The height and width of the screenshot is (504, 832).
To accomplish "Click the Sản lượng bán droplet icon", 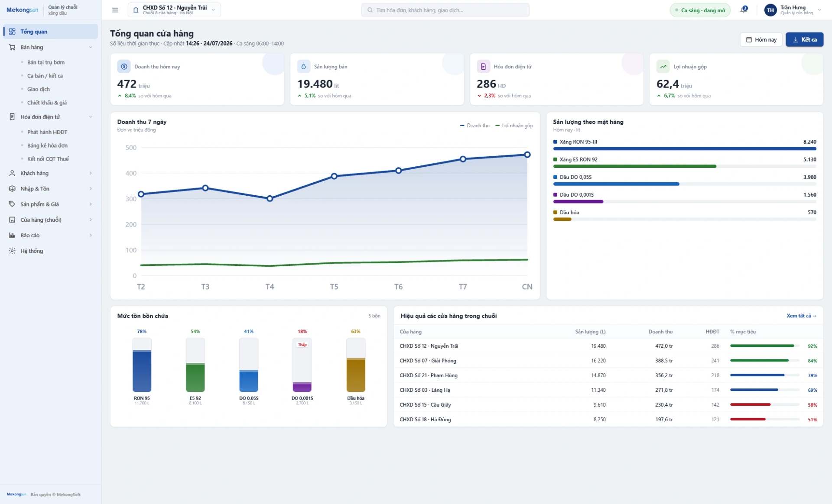I will pyautogui.click(x=303, y=66).
